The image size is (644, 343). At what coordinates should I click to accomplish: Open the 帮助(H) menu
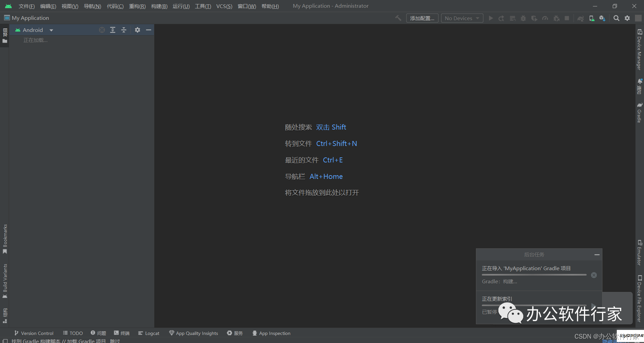click(x=270, y=6)
